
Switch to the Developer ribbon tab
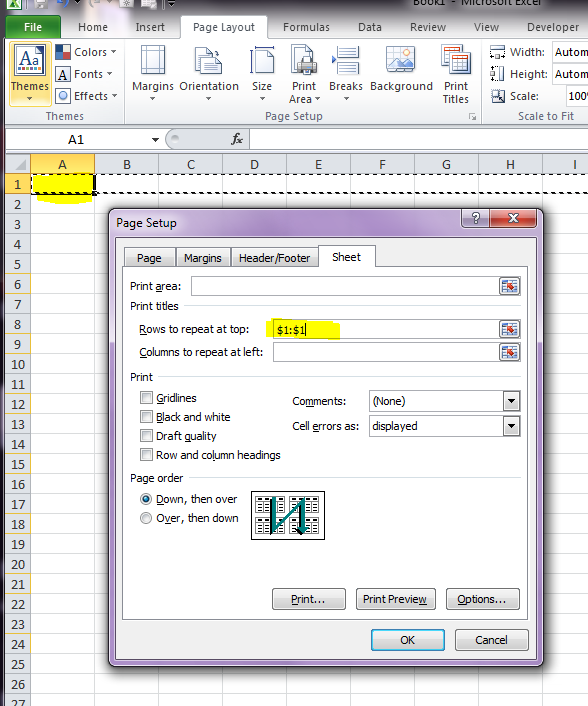pyautogui.click(x=553, y=27)
